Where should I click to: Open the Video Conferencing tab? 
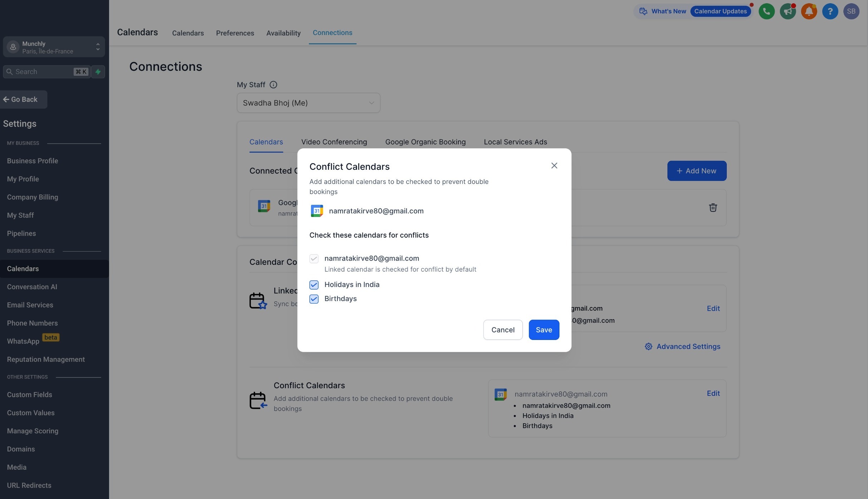(334, 142)
